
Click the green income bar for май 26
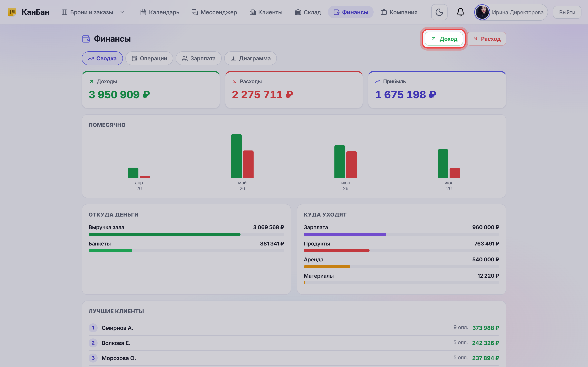tap(236, 156)
